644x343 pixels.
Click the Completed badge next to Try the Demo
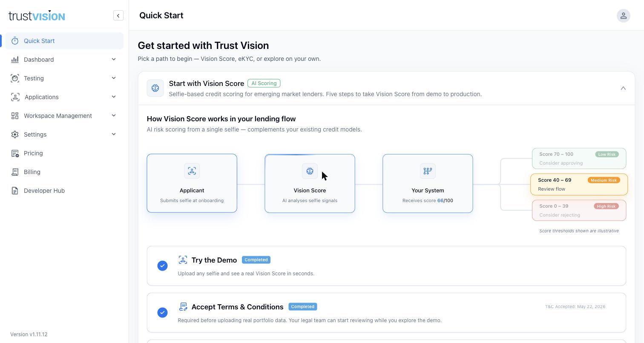pyautogui.click(x=256, y=260)
